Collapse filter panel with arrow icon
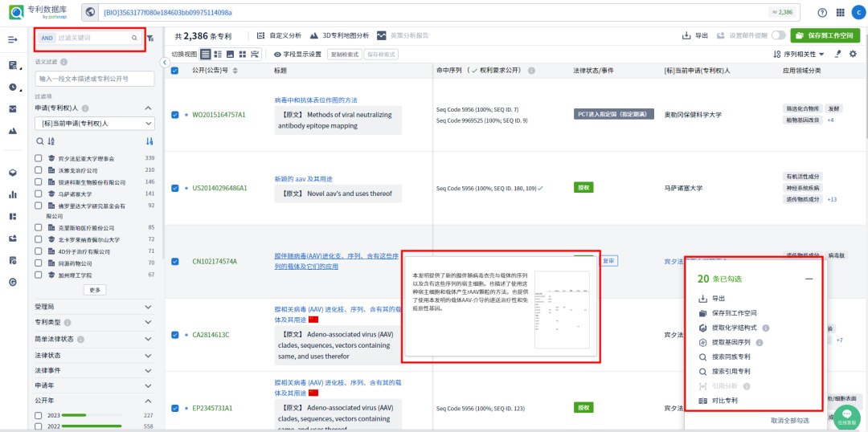The width and height of the screenshot is (868, 432). [165, 63]
